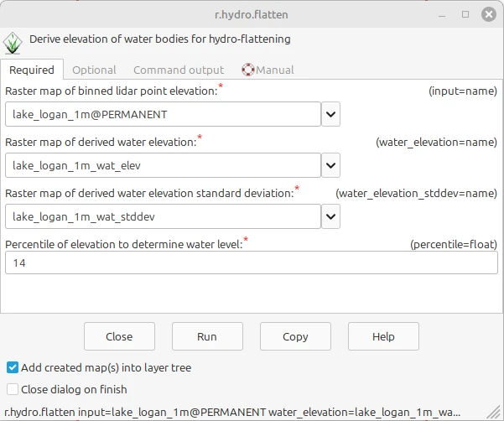Open the Command output tab
This screenshot has height=421, width=504.
point(179,70)
